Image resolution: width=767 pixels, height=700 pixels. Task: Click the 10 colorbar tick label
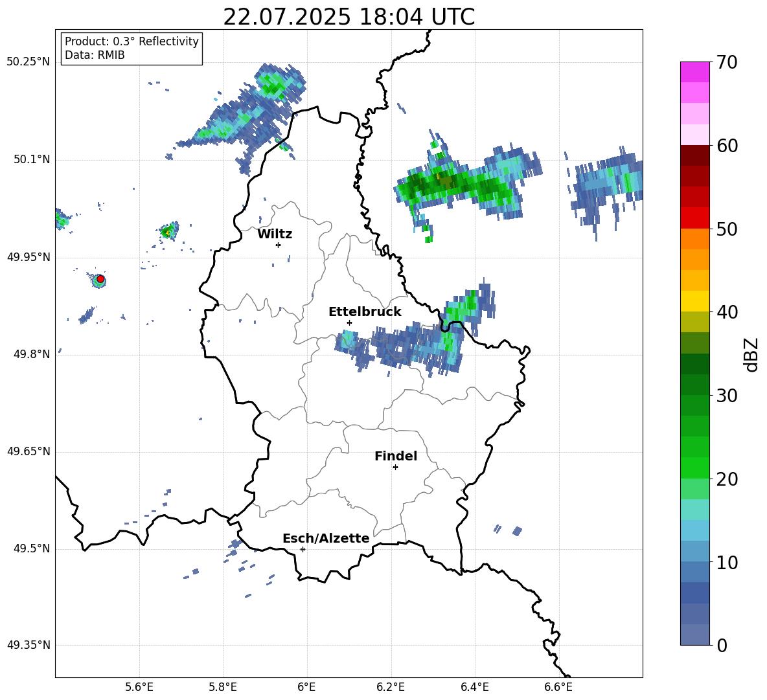(x=727, y=563)
